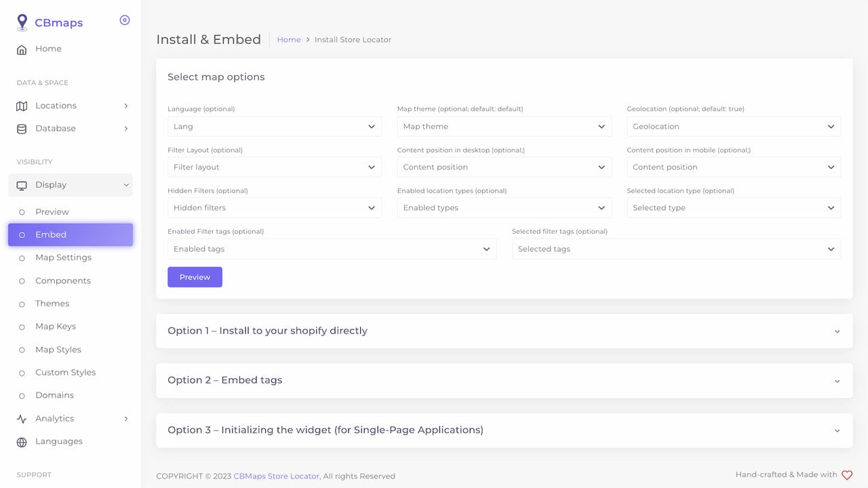Screen dimensions: 868x488
Task: Click the Display monitor icon
Action: [x=22, y=185]
